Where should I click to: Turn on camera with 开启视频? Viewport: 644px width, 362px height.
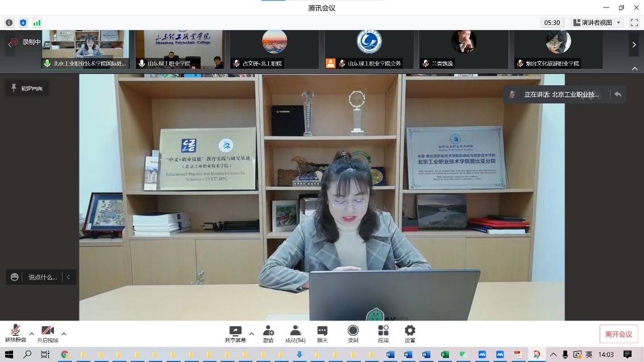[48, 334]
